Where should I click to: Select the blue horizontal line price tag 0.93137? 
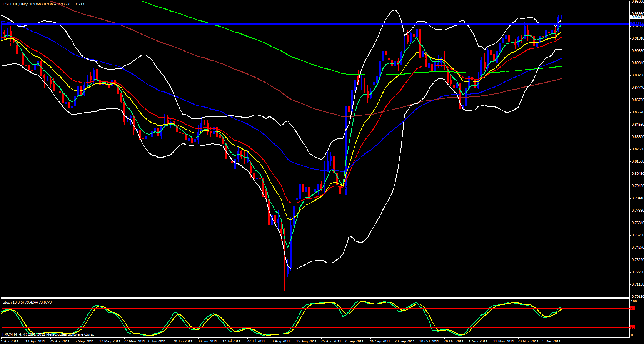point(636,24)
